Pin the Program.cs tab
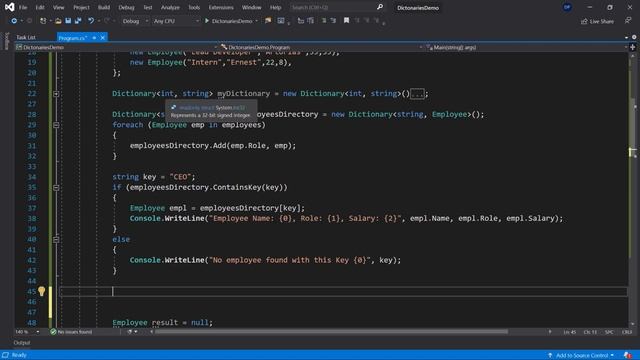This screenshot has width=640, height=360. tap(94, 38)
